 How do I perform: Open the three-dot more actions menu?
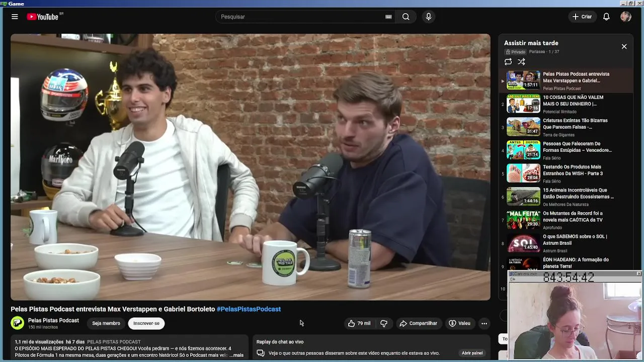[484, 323]
